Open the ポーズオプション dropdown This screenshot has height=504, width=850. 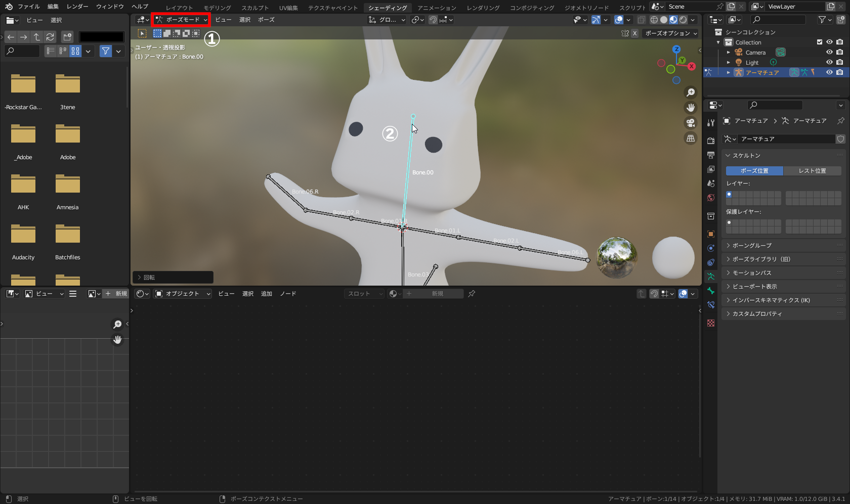[671, 33]
